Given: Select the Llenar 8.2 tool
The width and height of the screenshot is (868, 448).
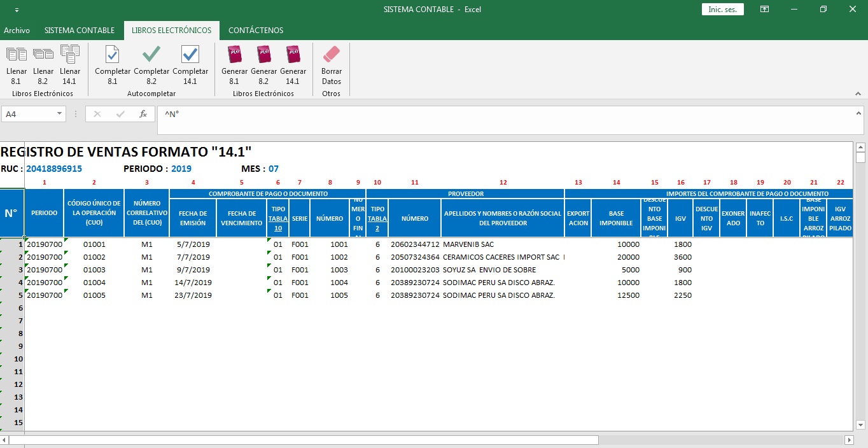Looking at the screenshot, I should [43, 64].
